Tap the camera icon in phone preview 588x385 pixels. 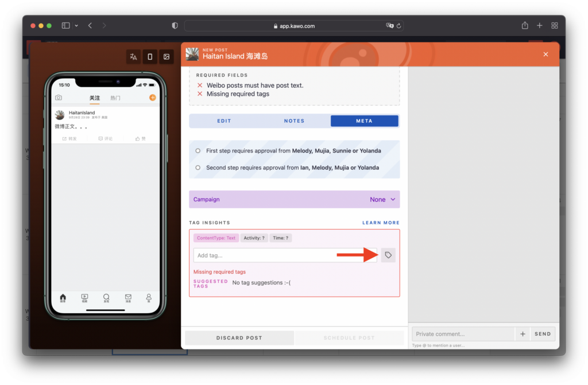pos(59,98)
